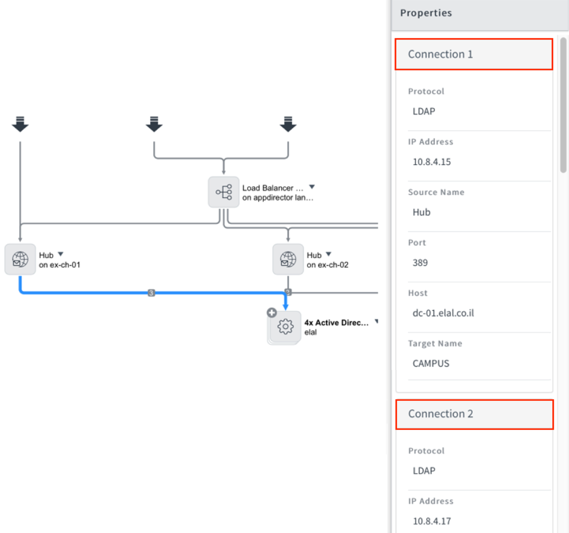Image resolution: width=569 pixels, height=533 pixels.
Task: Collapse the Connection 2 section header
Action: click(x=474, y=414)
